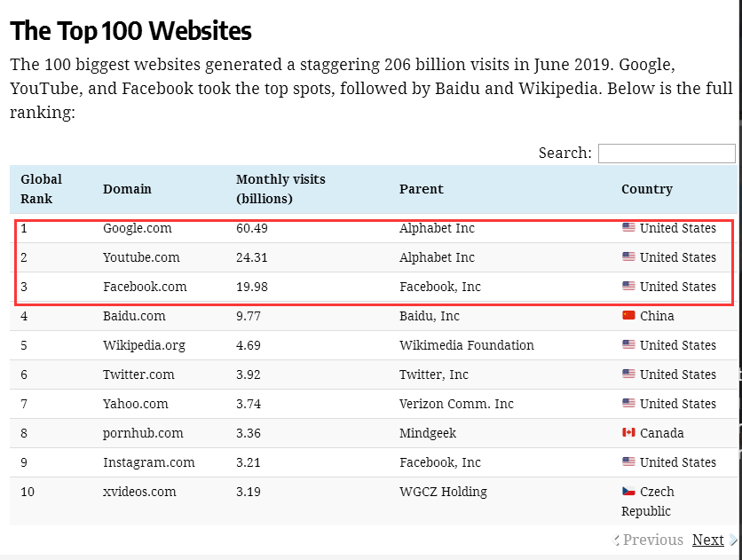Select the Twitter.com domain cell
The width and height of the screenshot is (742, 560).
pyautogui.click(x=138, y=375)
